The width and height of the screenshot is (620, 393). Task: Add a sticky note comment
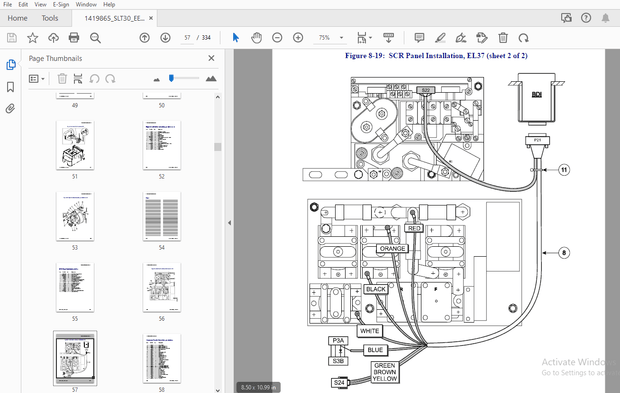[x=419, y=38]
